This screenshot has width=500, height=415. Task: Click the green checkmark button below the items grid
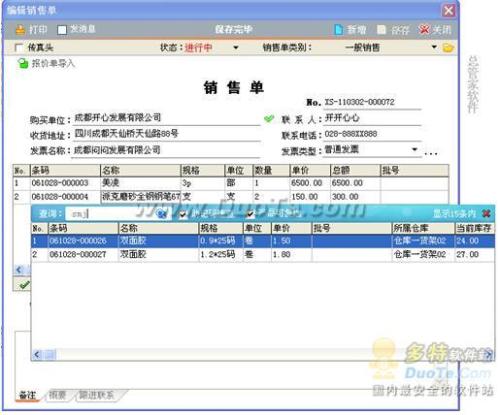(x=24, y=285)
